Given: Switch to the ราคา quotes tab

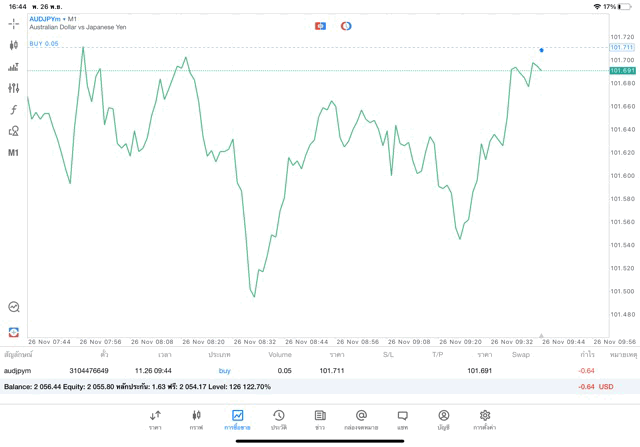Looking at the screenshot, I should coord(155,419).
